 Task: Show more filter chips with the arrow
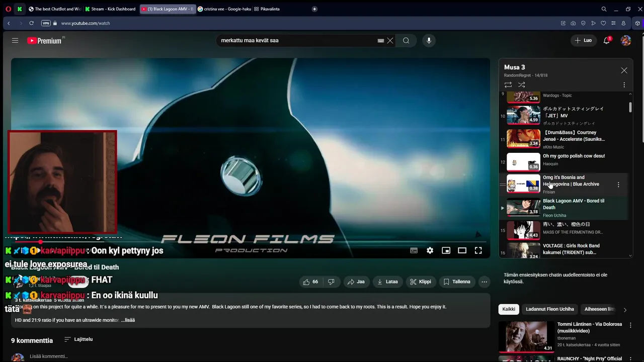(x=625, y=310)
